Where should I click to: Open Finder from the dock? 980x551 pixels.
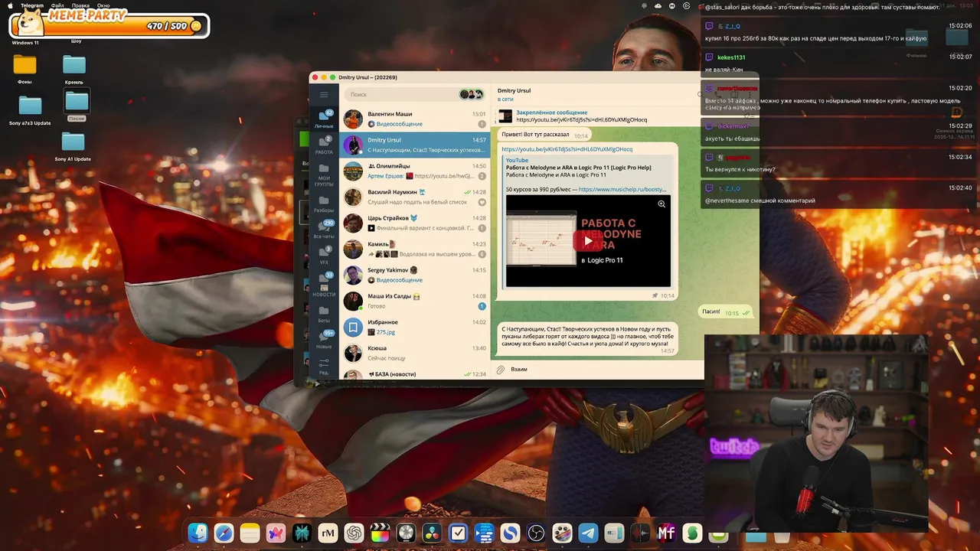point(198,533)
